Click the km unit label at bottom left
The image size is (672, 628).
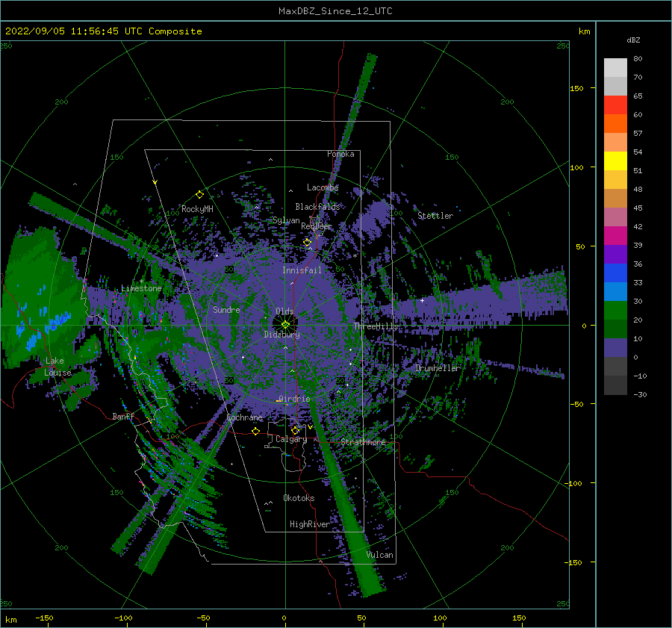(10, 620)
